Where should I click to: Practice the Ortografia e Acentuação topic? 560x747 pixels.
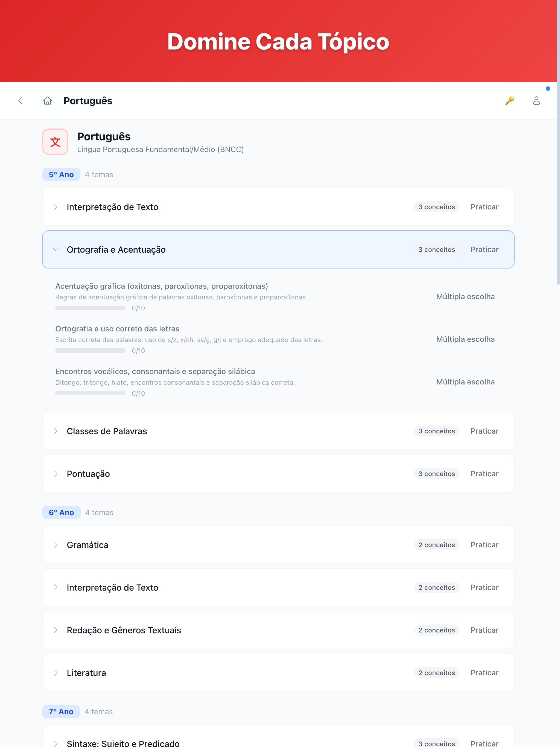pos(484,250)
